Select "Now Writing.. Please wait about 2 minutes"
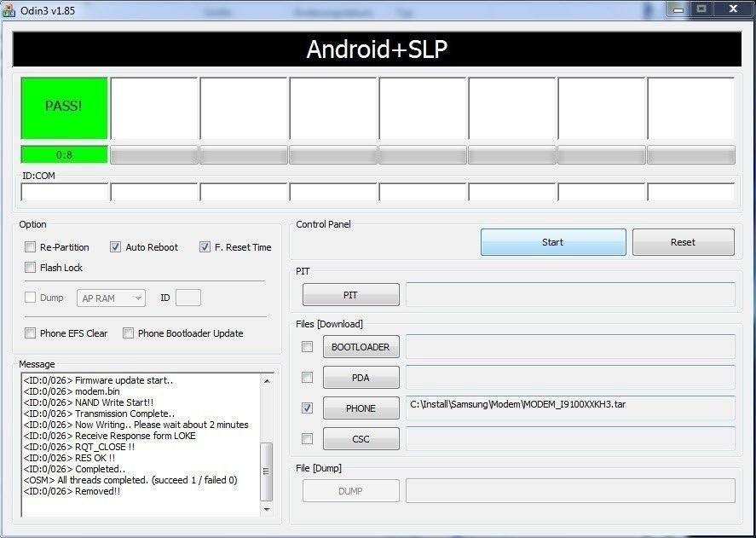The height and width of the screenshot is (538, 756). pyautogui.click(x=136, y=425)
